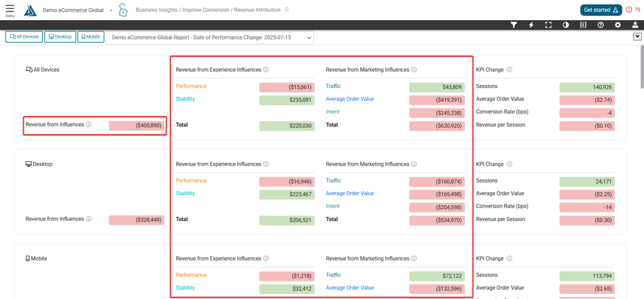Select the ($328,449) Desktop revenue value
The image size is (644, 299).
136,220
